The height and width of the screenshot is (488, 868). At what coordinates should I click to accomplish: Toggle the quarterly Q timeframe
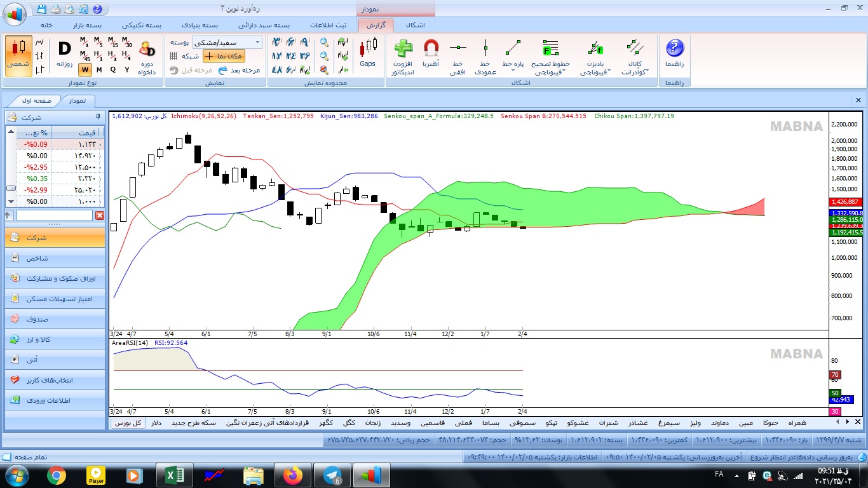click(113, 69)
